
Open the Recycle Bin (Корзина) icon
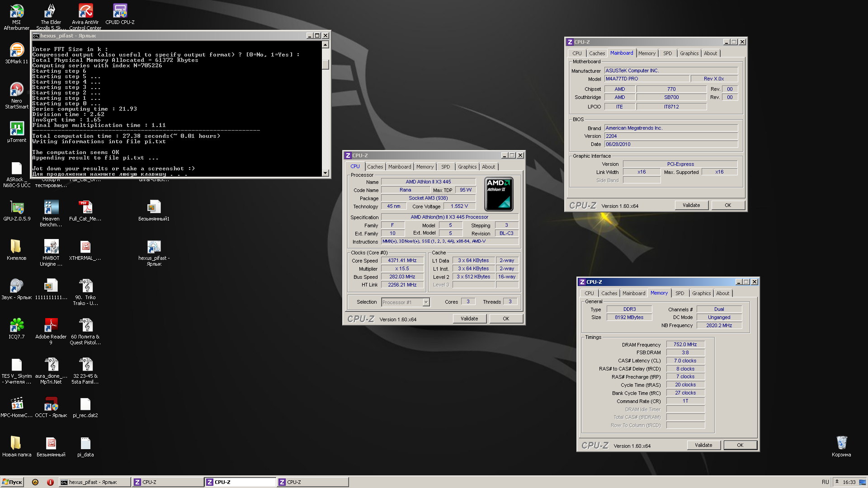click(x=841, y=446)
